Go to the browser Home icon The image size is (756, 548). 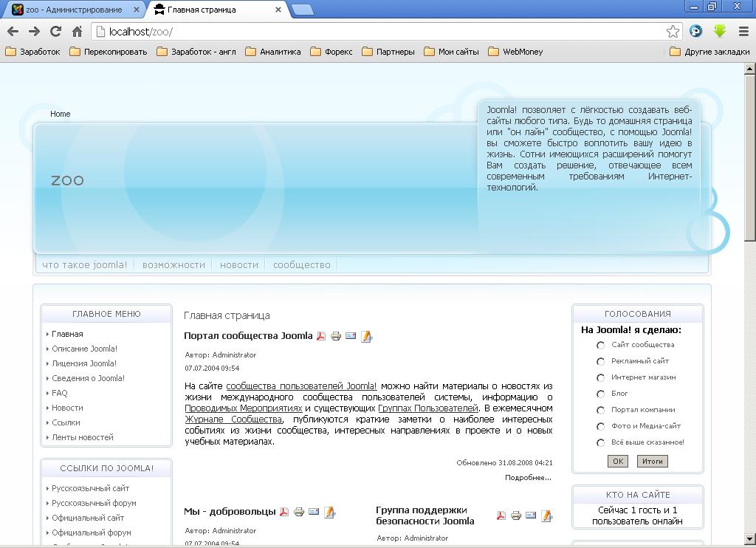77,32
